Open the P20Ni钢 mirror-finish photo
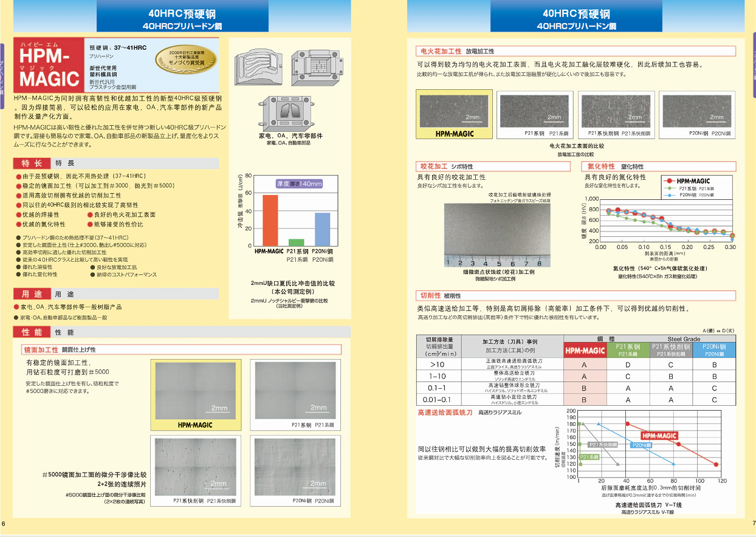This screenshot has height=537, width=756. (x=295, y=466)
